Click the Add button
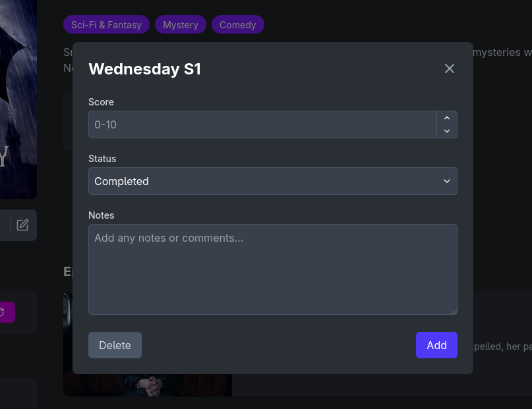The width and height of the screenshot is (532, 409). (x=436, y=345)
